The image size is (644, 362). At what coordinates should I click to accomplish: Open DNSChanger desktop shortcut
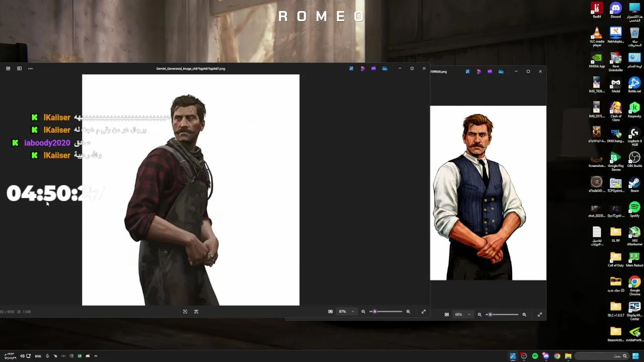point(616,134)
